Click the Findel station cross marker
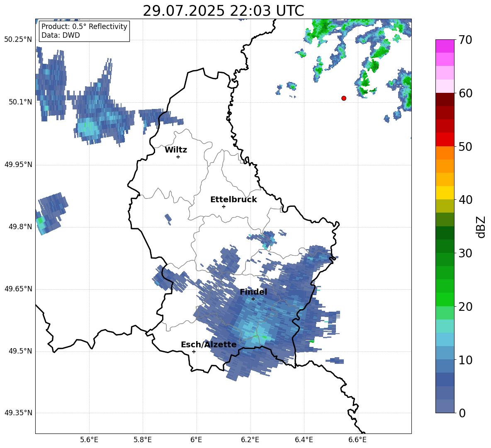The width and height of the screenshot is (491, 448). point(253,299)
